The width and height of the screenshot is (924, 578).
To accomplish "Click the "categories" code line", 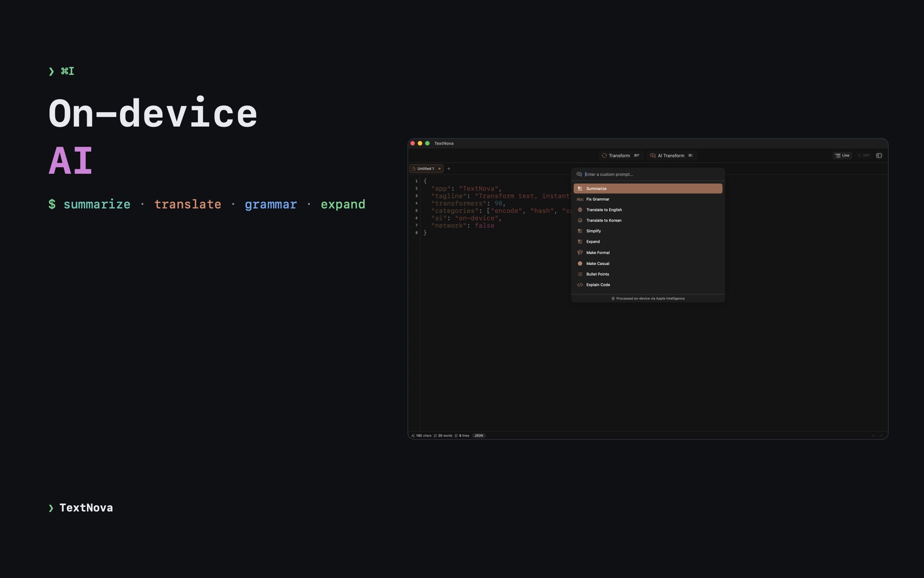I will tap(501, 210).
